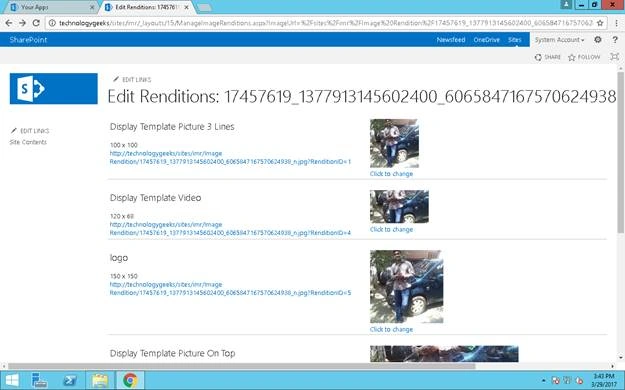Close the Your Apps tab
The width and height of the screenshot is (625, 390).
click(x=92, y=7)
